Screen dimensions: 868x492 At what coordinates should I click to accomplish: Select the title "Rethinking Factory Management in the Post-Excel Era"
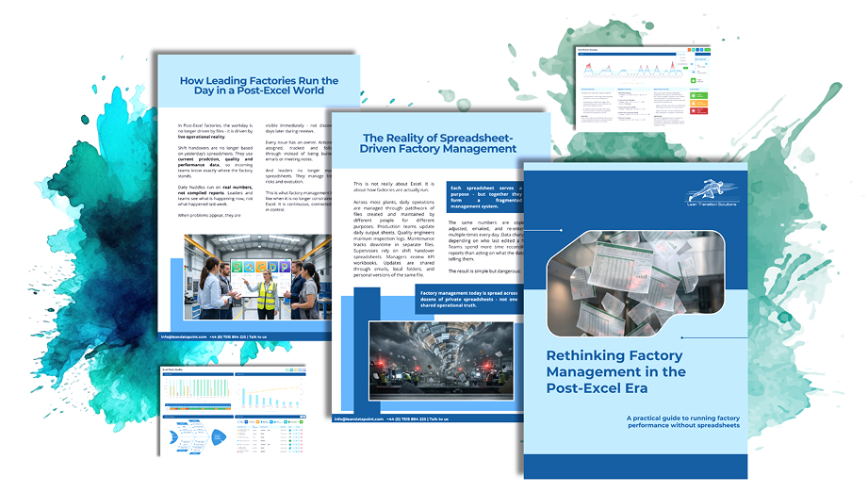[x=616, y=372]
